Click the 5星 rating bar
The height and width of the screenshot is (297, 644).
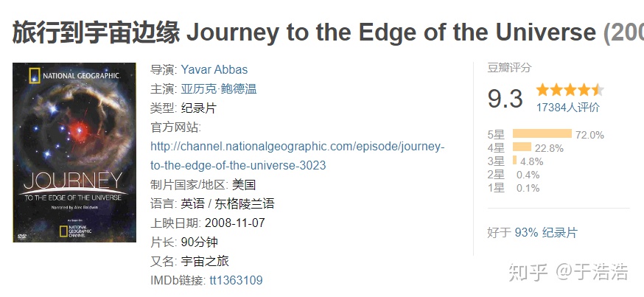542,134
